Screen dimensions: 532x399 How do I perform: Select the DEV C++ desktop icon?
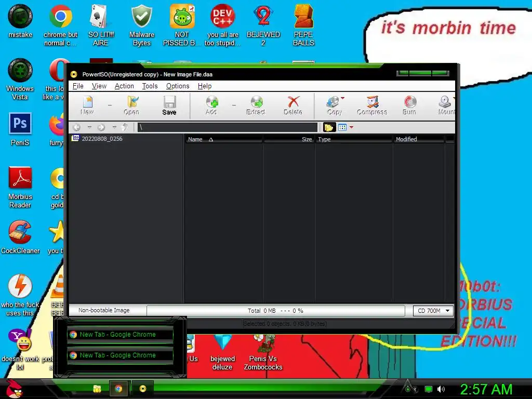coord(222,25)
